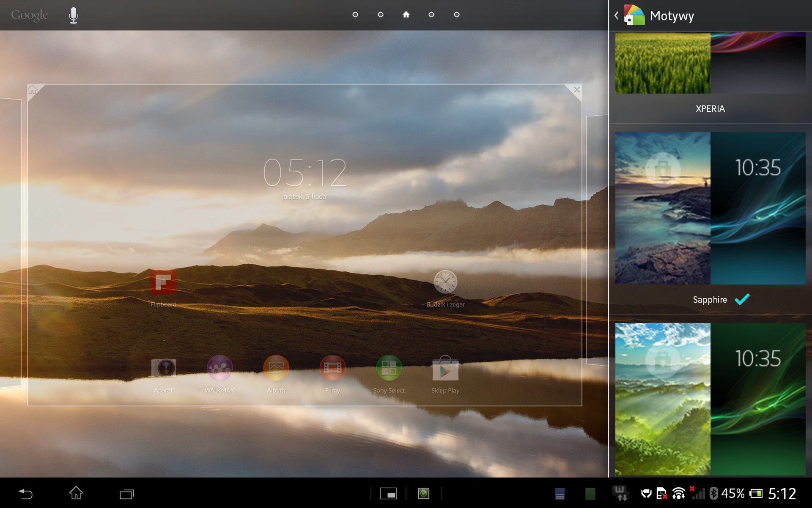Go back using Motywy header chevron
Image resolution: width=812 pixels, height=508 pixels.
[616, 16]
